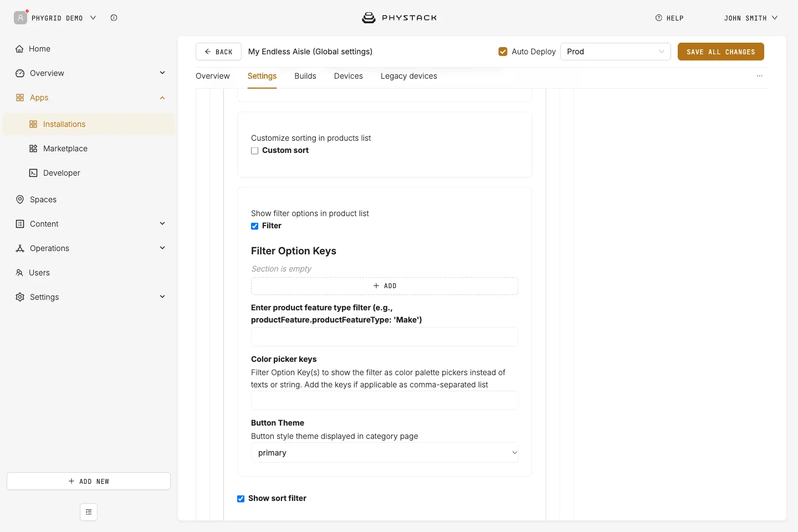Screen dimensions: 798x532
Task: Collapse the Apps section chevron
Action: point(162,98)
